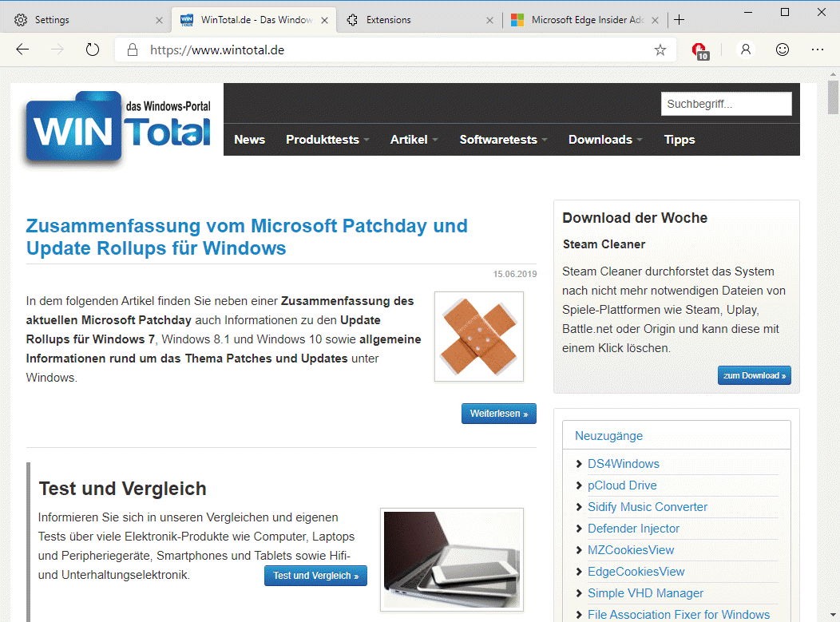The image size is (840, 622).
Task: Open the EdgeCookiesView link
Action: tap(636, 572)
